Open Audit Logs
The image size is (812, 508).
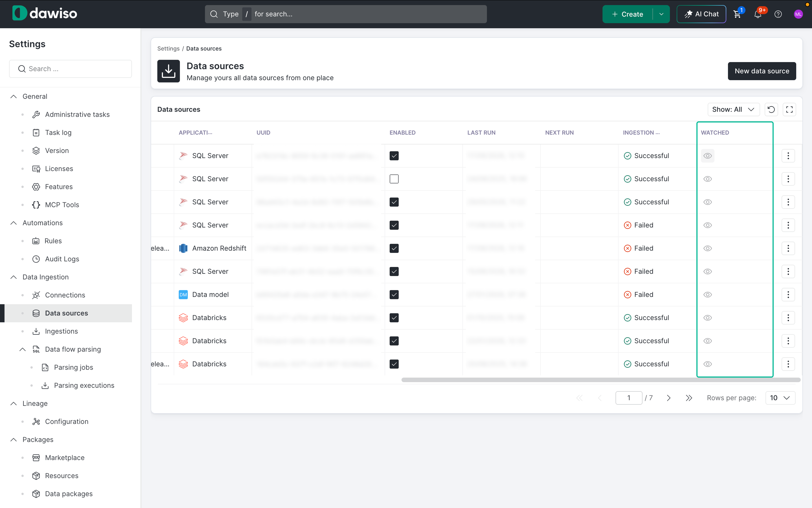click(62, 259)
